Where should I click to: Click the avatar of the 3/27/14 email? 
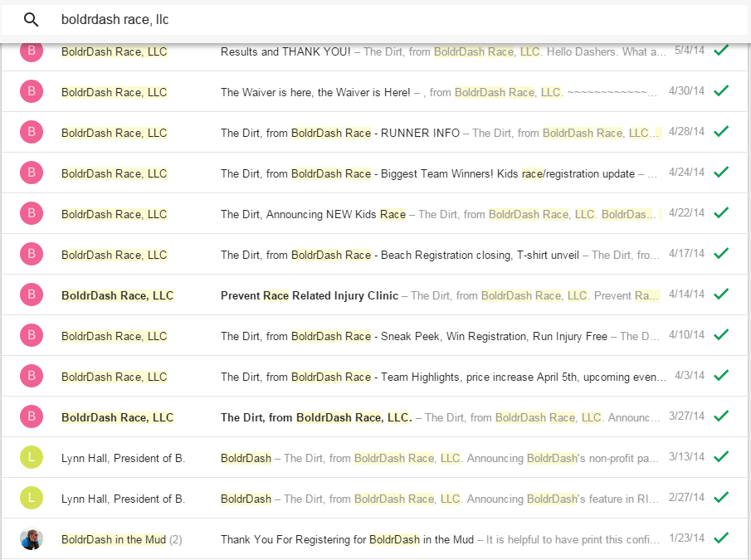[x=32, y=416]
